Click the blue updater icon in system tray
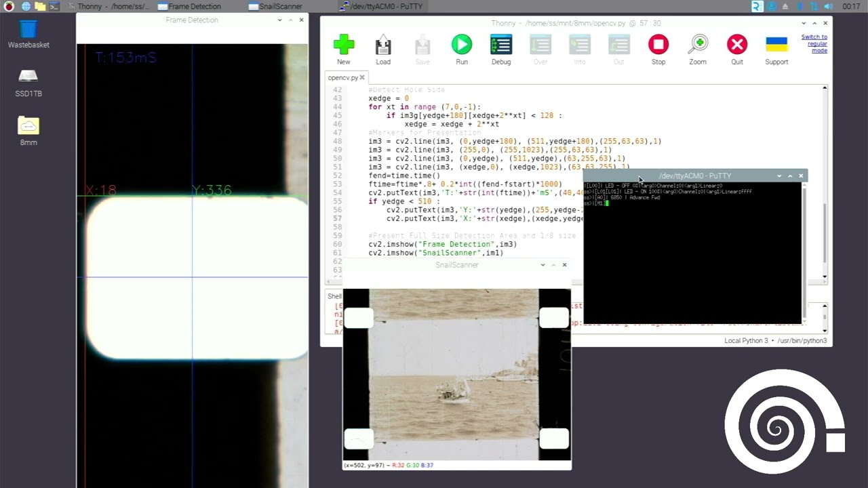The image size is (868, 488). (772, 6)
